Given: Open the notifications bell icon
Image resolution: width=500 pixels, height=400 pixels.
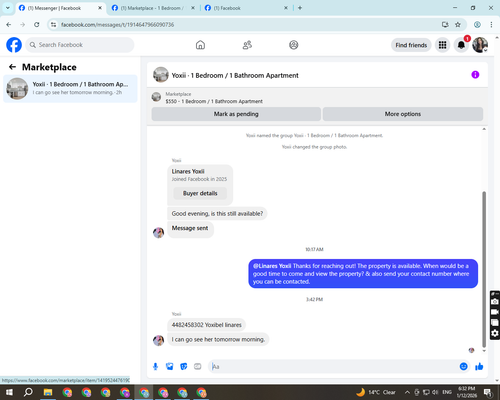Looking at the screenshot, I should click(461, 45).
